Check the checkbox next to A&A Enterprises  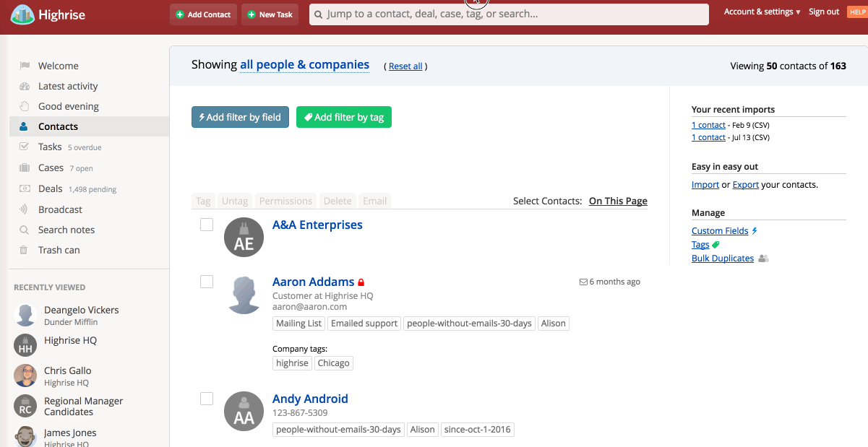pyautogui.click(x=207, y=225)
